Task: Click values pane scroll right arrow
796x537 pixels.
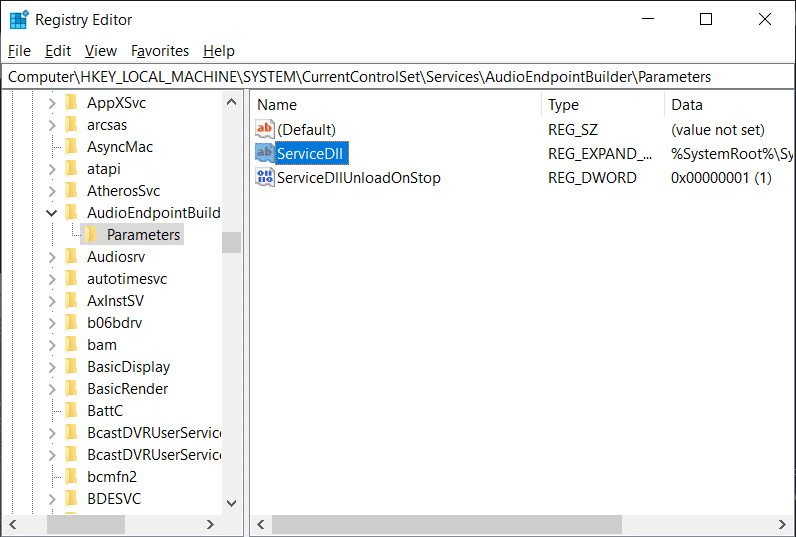Action: pyautogui.click(x=782, y=524)
